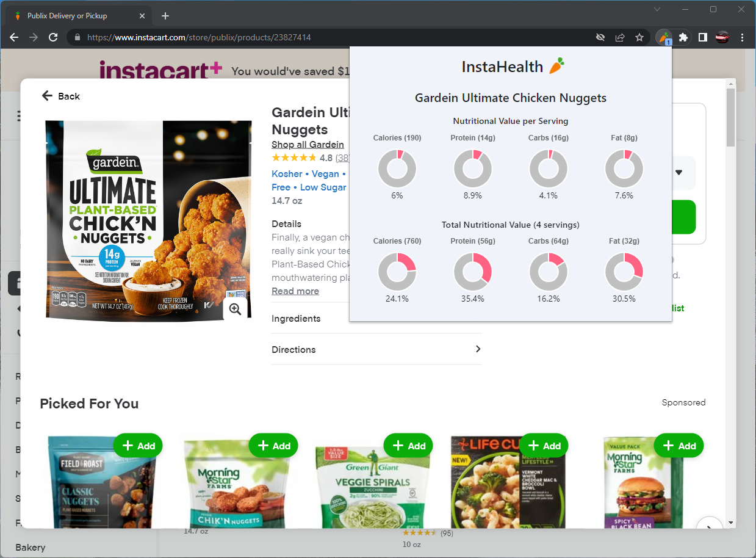Add MorningStar Chik'n Nuggets to cart
Screen dimensions: 756x558
pyautogui.click(x=273, y=446)
